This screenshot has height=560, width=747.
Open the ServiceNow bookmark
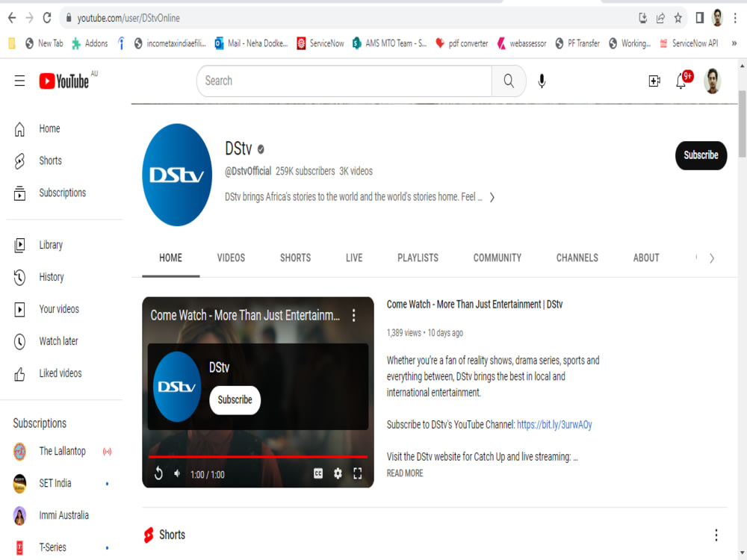tap(320, 43)
